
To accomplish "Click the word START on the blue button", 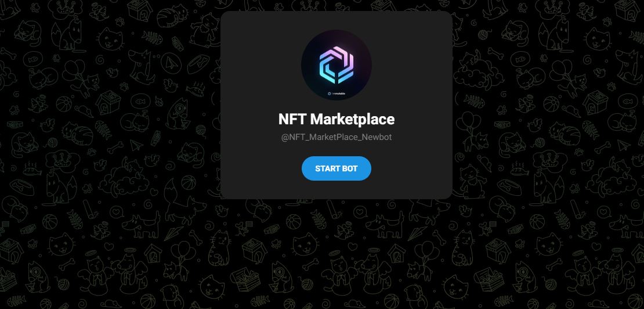I will [326, 168].
